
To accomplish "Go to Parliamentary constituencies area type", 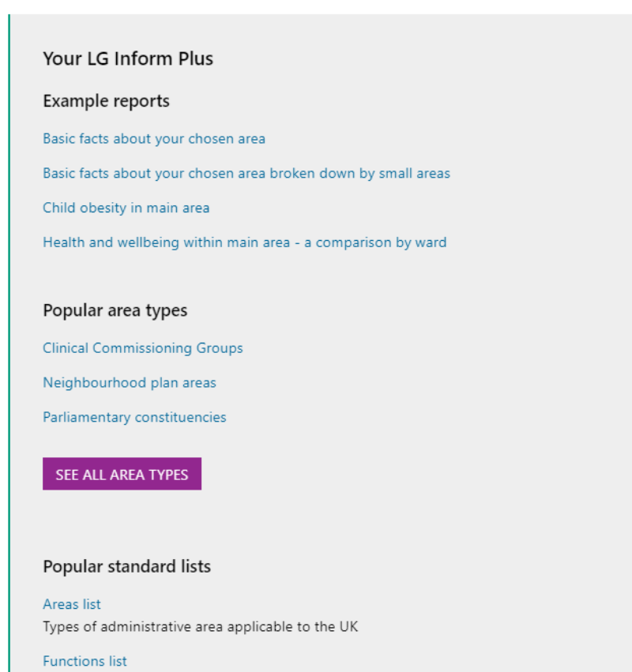I will pos(134,418).
